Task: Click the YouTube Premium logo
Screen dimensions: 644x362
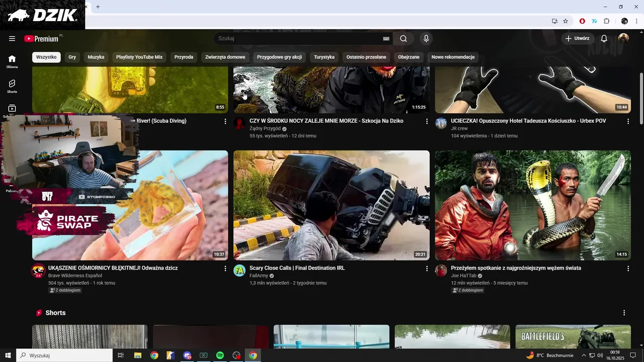Action: coord(42,39)
